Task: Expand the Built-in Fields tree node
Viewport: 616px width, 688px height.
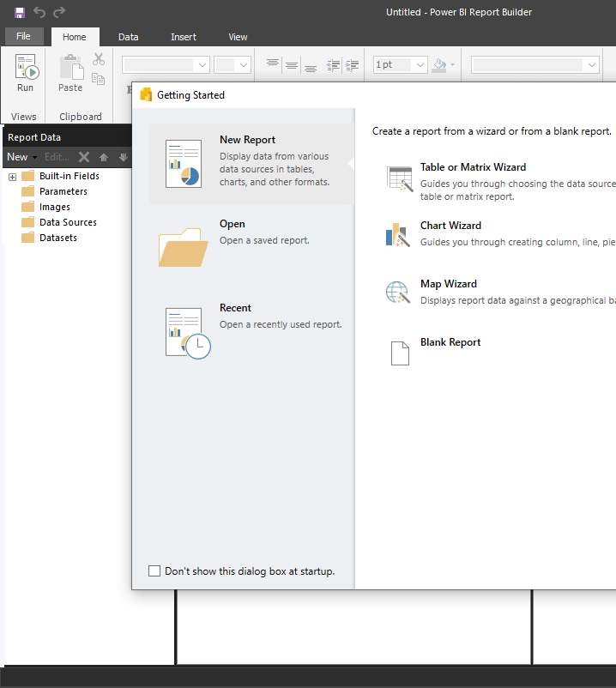Action: coord(13,177)
